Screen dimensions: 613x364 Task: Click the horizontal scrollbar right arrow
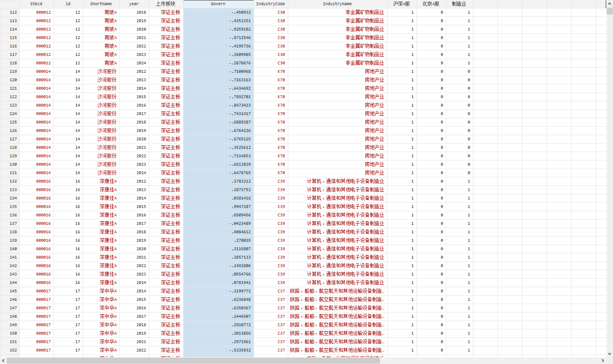[x=603, y=361]
